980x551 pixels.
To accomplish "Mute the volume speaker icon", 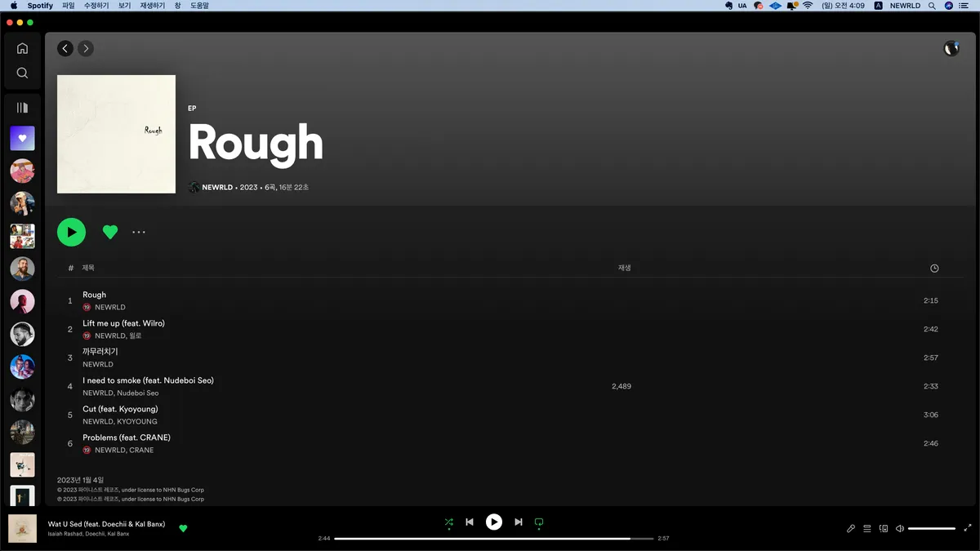I will click(899, 529).
